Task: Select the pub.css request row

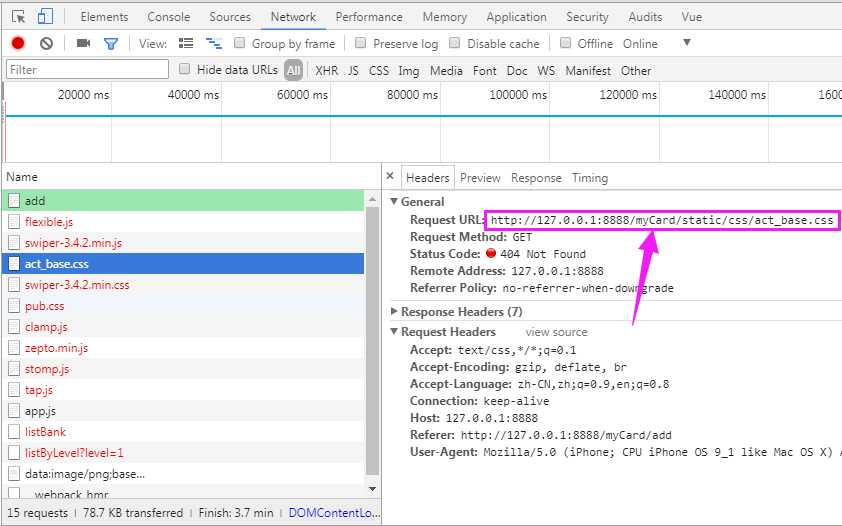Action: (x=183, y=306)
